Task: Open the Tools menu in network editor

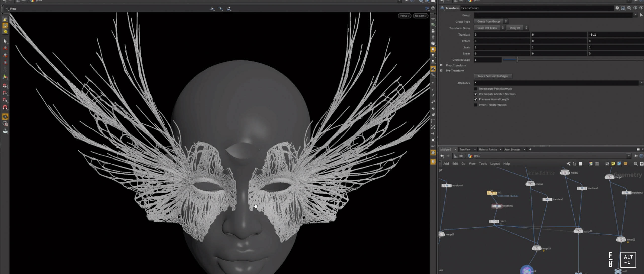Action: pos(483,164)
